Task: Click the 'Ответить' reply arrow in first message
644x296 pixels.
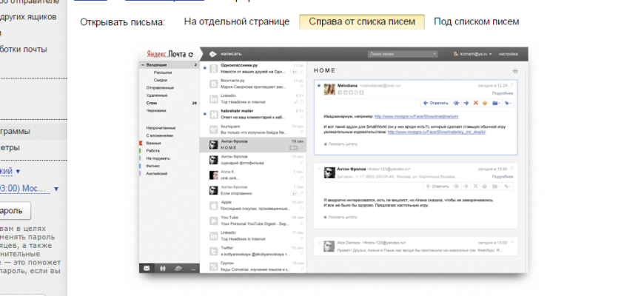Action: [435, 103]
